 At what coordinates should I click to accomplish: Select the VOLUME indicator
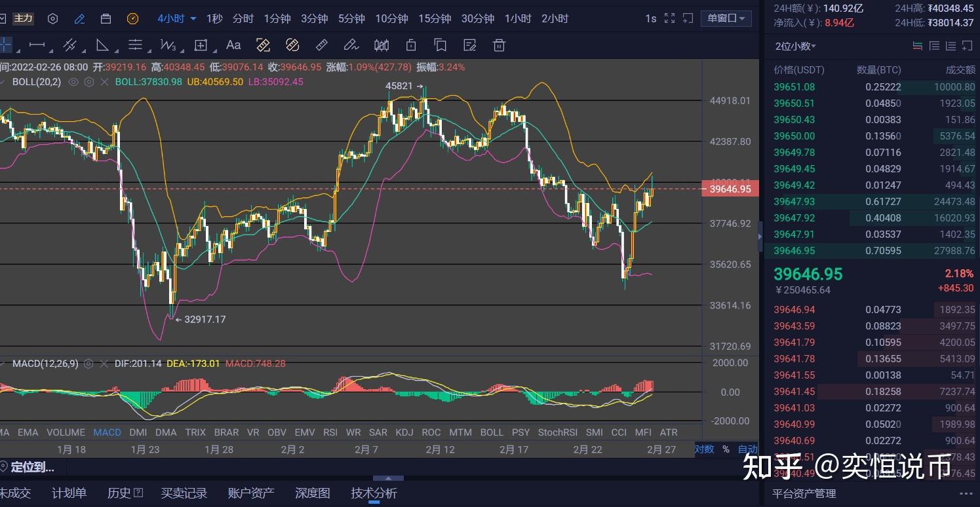click(x=66, y=432)
